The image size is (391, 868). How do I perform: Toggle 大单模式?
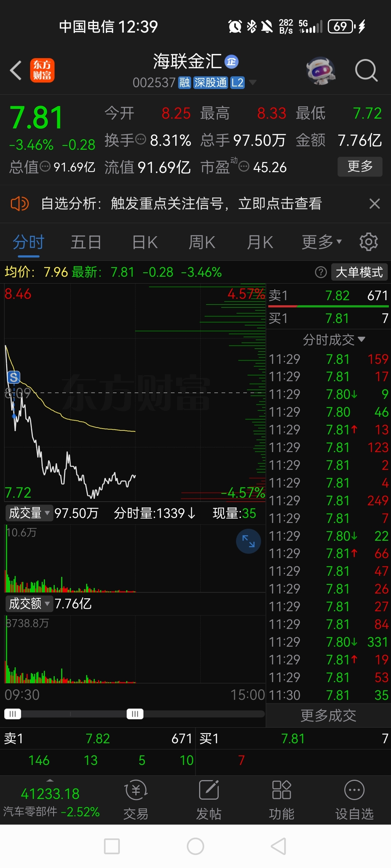[359, 272]
